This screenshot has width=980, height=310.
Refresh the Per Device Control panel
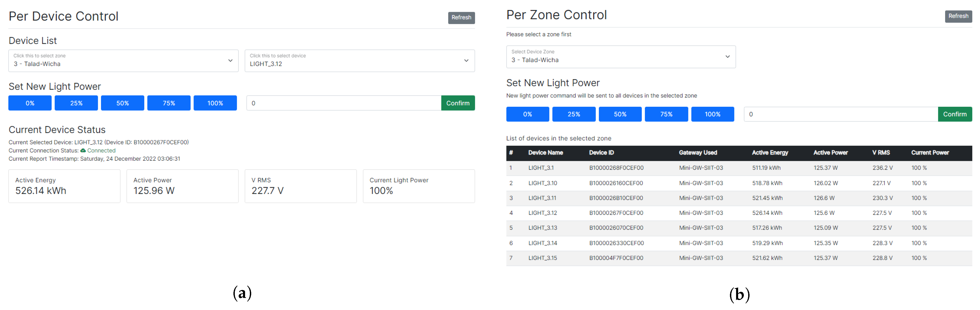(461, 18)
